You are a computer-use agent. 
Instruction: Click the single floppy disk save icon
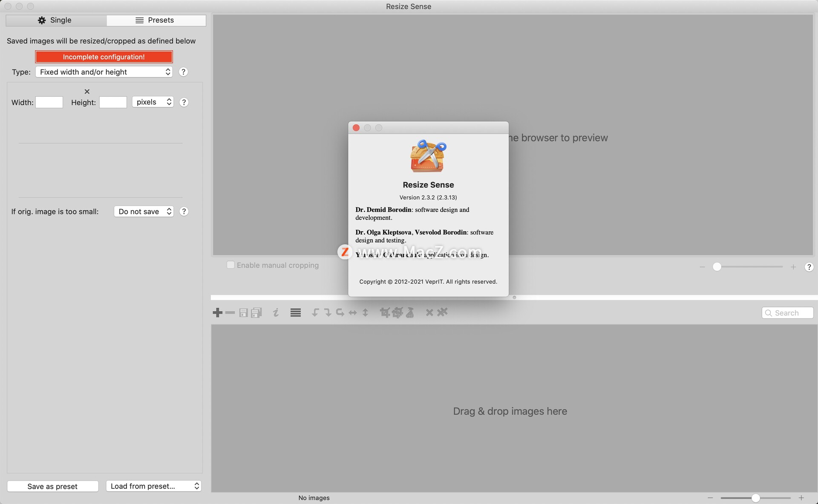click(x=243, y=313)
